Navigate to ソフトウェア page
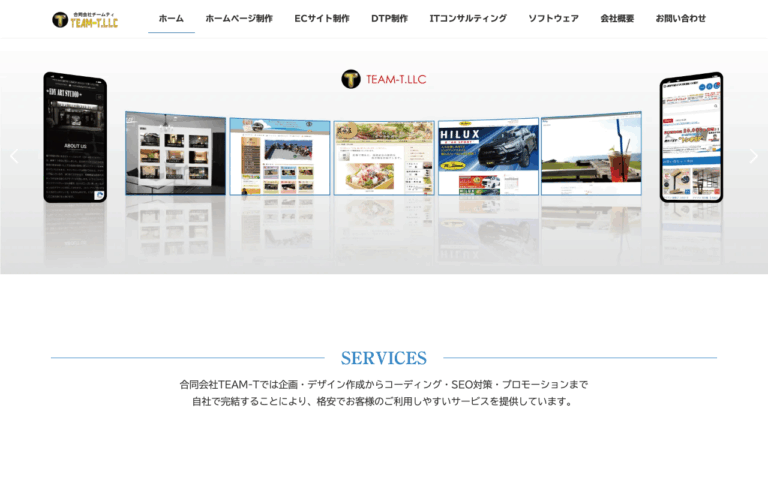 (x=553, y=19)
